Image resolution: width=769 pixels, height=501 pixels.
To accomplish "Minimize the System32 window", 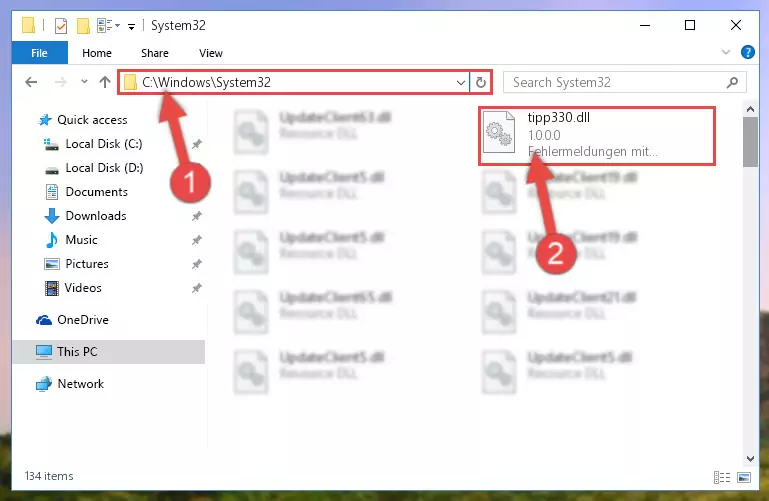I will (x=645, y=25).
